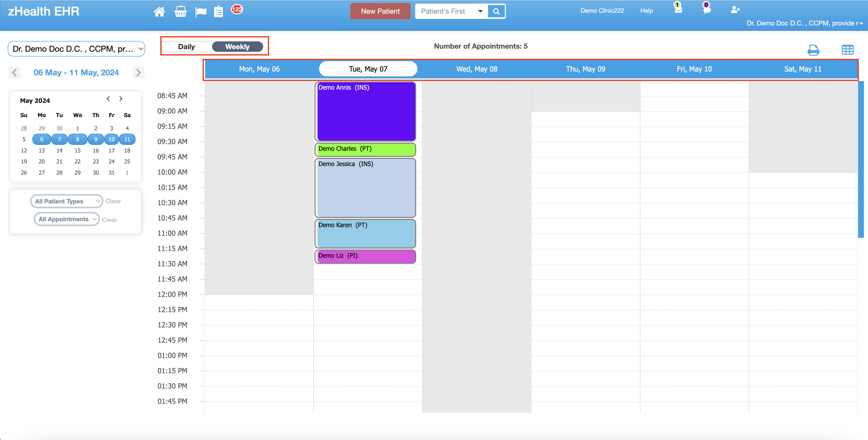This screenshot has width=868, height=440.
Task: Open the Demo Annis purple appointment block
Action: tap(365, 111)
